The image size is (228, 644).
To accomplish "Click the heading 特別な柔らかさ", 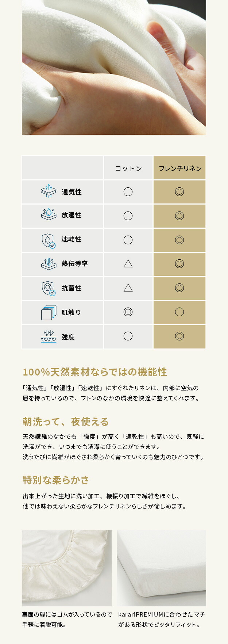I will coord(56,480).
